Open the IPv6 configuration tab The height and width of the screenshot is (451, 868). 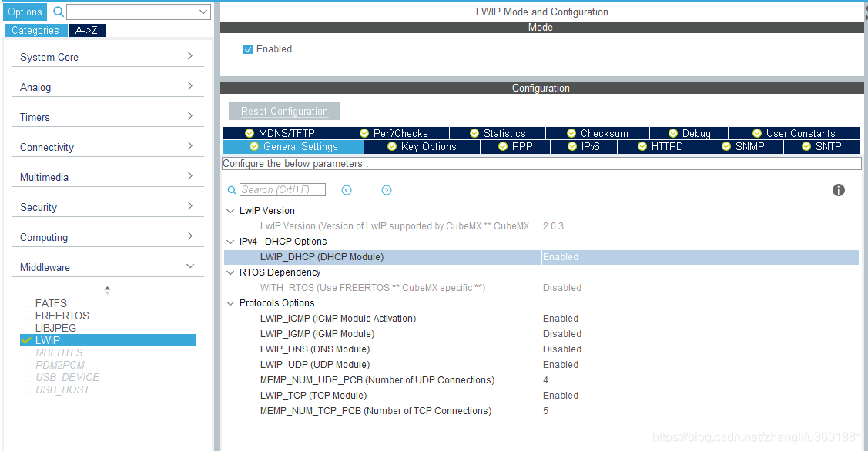coord(583,146)
